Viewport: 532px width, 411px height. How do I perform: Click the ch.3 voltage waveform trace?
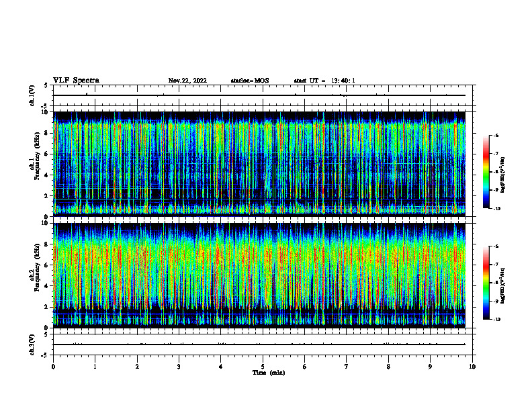tap(259, 345)
